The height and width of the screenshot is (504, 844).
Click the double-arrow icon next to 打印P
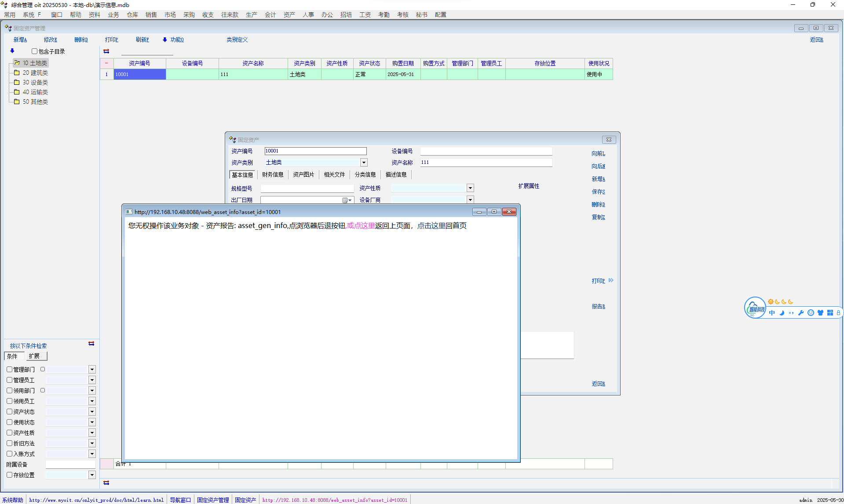click(x=611, y=280)
